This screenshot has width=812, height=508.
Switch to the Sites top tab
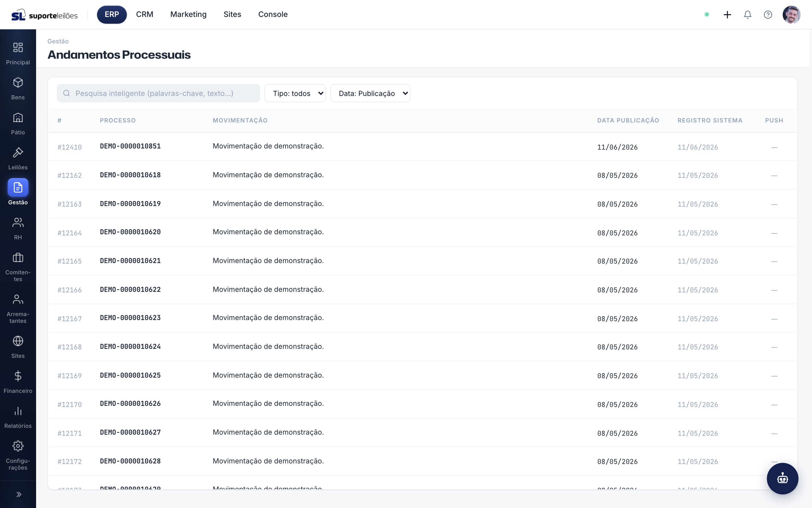point(232,14)
